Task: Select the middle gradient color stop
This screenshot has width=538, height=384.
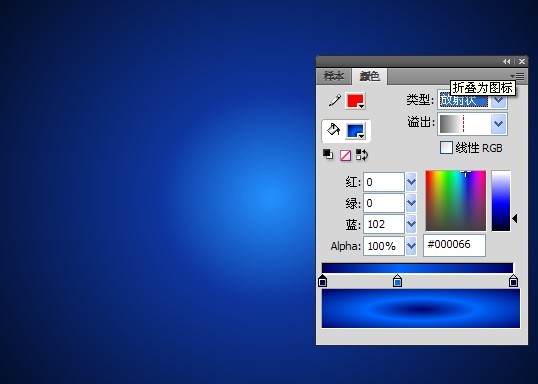Action: pyautogui.click(x=397, y=280)
